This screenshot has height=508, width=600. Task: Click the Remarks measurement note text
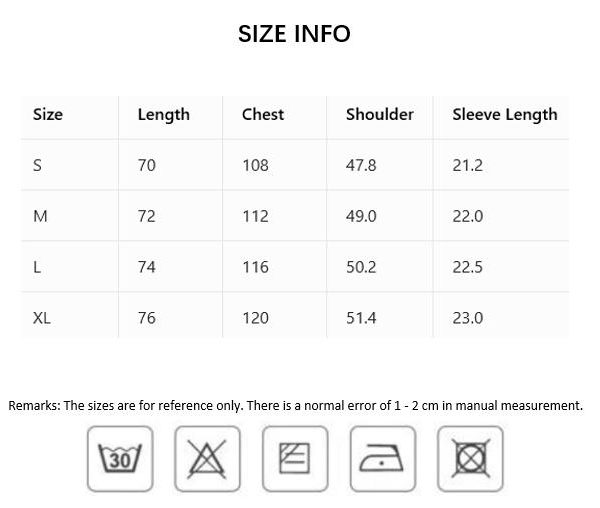point(295,405)
